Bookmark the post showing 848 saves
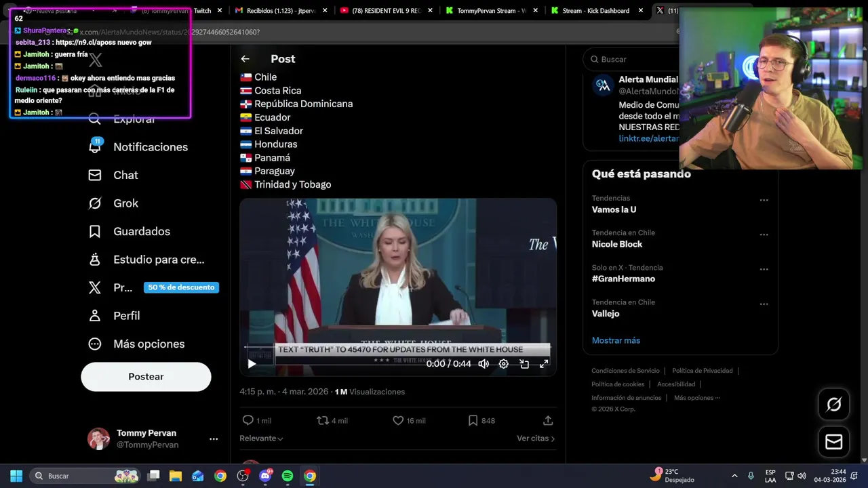 (473, 420)
